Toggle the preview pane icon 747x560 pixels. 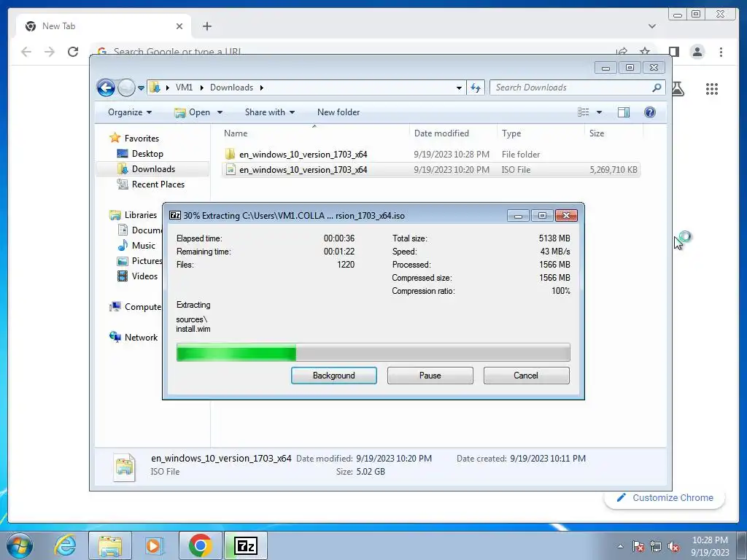coord(624,112)
